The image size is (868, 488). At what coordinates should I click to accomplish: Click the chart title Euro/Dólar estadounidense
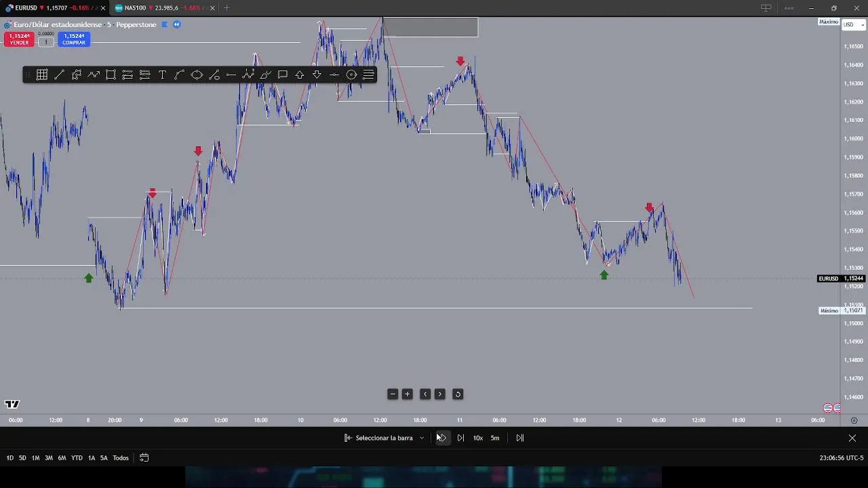58,24
